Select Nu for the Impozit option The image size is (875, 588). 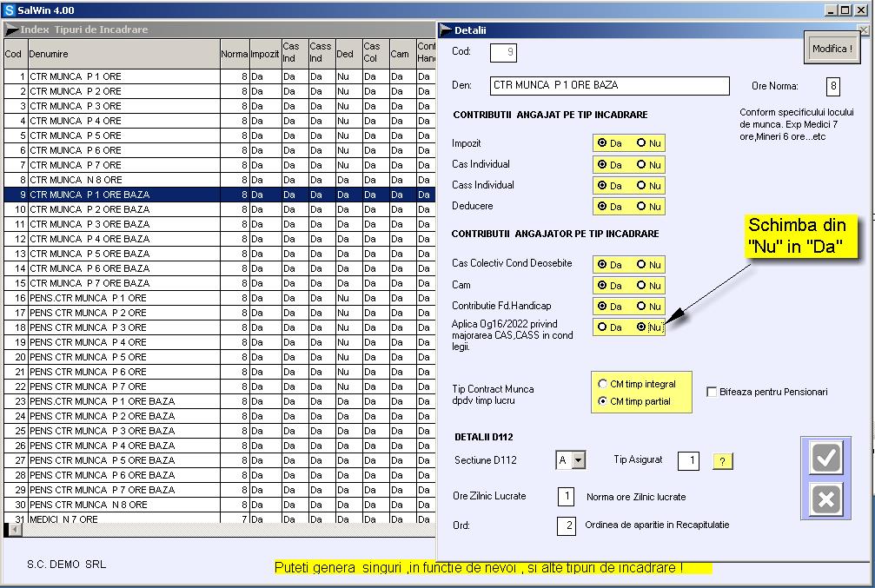click(x=641, y=143)
